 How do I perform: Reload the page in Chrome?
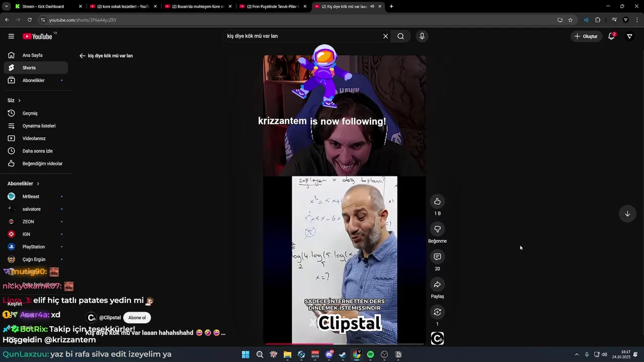[x=30, y=20]
